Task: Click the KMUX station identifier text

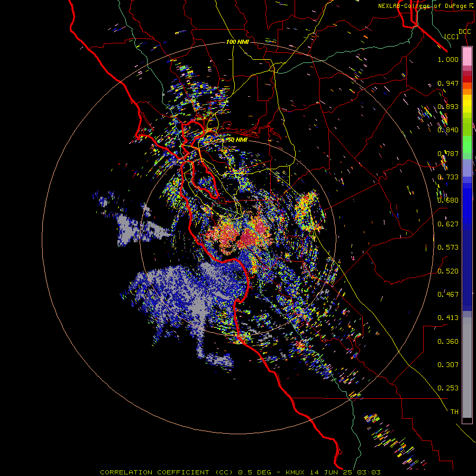Action: (295, 472)
